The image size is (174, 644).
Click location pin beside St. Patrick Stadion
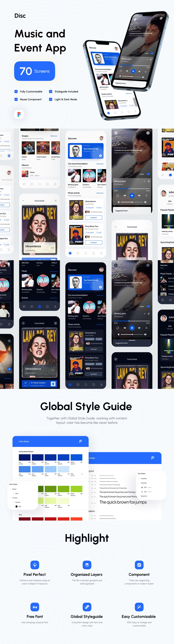coord(53,384)
